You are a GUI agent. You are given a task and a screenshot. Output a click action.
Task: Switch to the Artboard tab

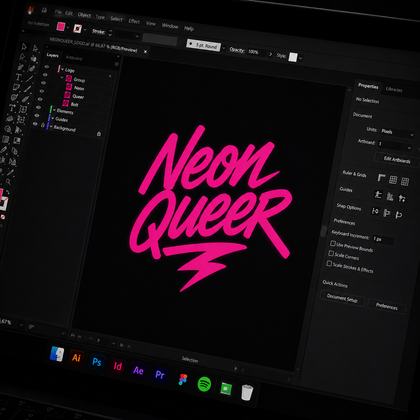tap(74, 58)
